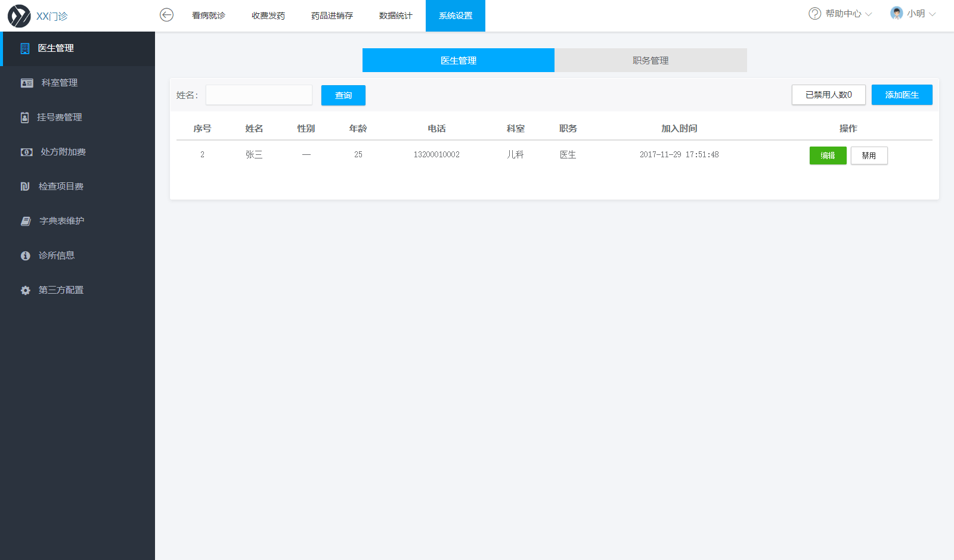Click the 禁用 button in 张三's row
Viewport: 954px width, 560px height.
[869, 155]
